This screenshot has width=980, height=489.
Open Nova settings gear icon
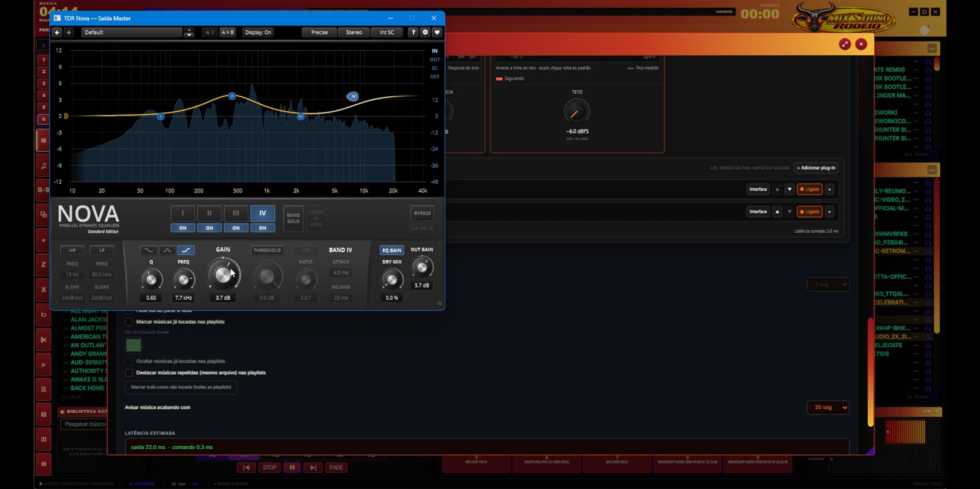[425, 32]
